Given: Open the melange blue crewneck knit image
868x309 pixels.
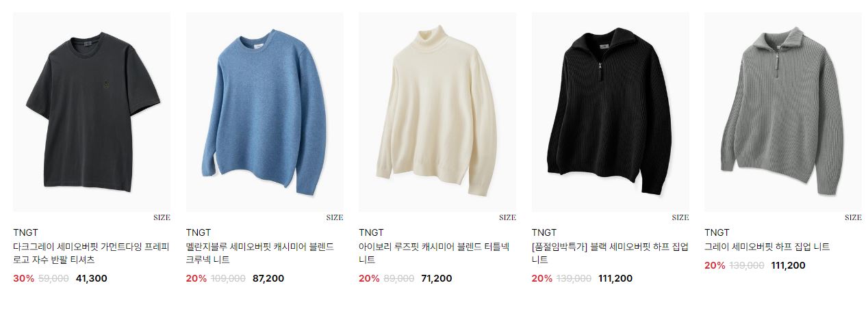Looking at the screenshot, I should pos(265,112).
